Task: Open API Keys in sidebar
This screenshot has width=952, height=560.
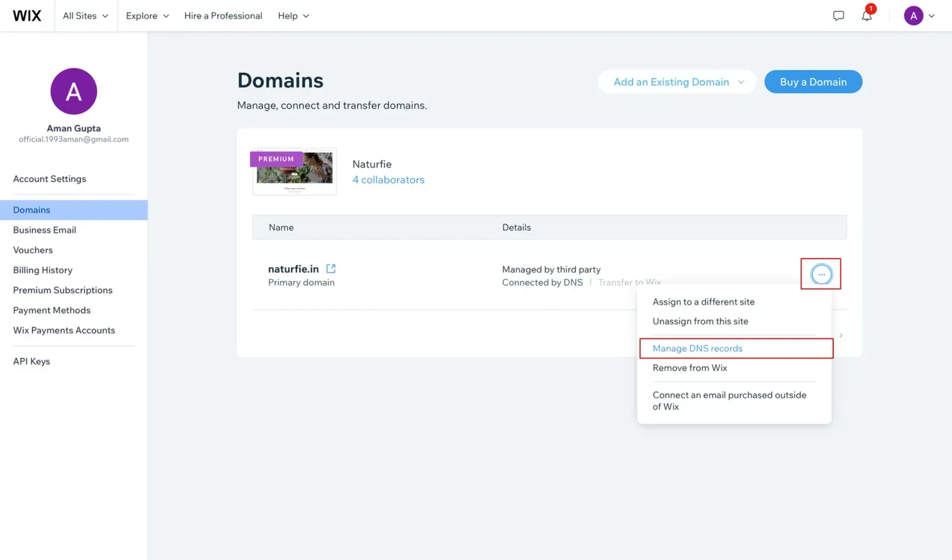Action: (32, 361)
